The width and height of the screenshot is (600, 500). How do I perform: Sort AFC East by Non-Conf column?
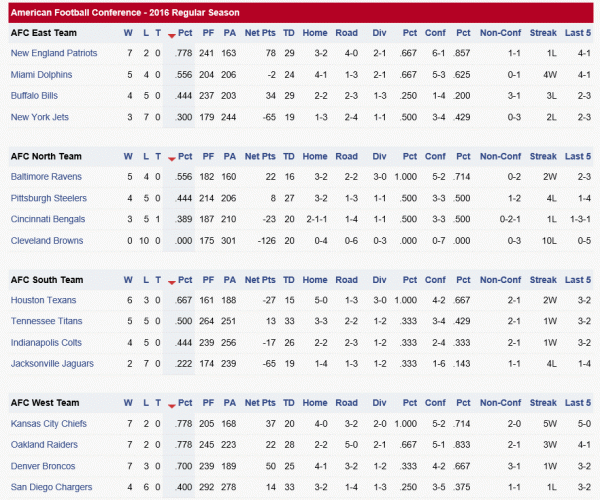pyautogui.click(x=500, y=33)
